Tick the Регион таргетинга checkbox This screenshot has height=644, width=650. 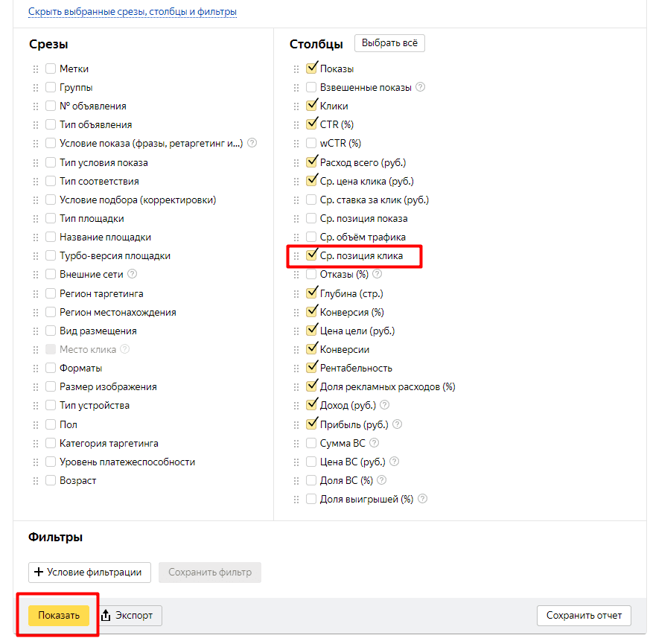[x=51, y=293]
